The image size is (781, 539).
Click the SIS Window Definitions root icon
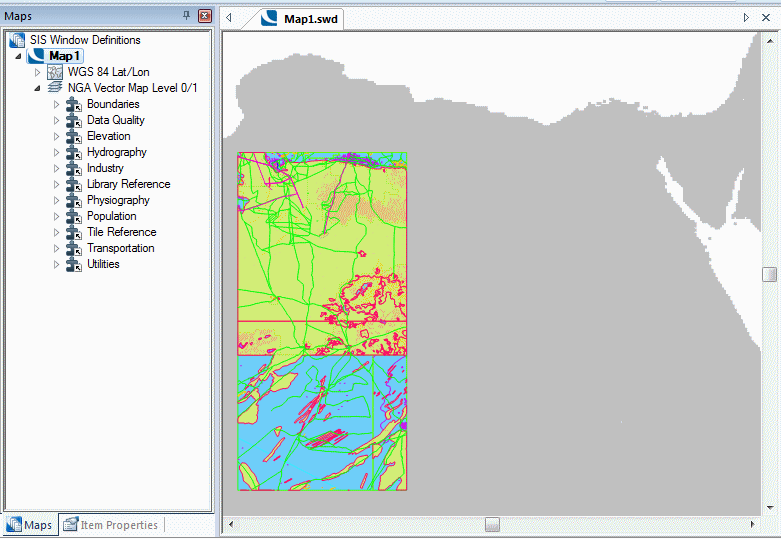pos(17,40)
